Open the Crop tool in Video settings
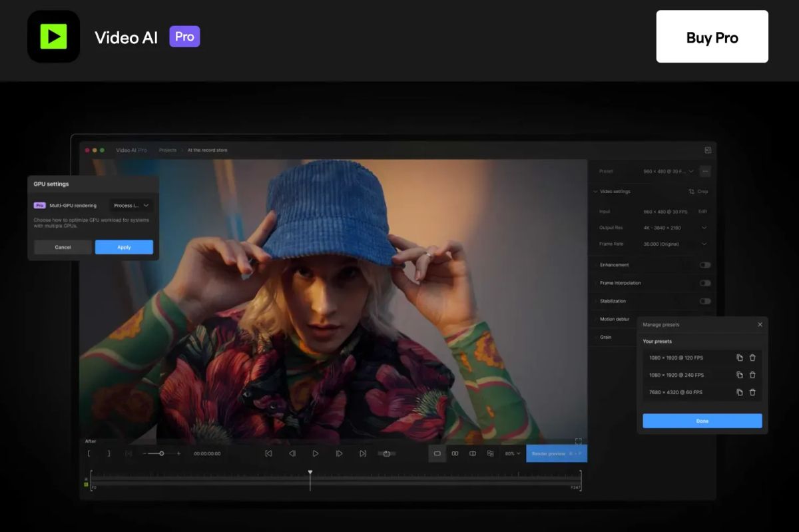 (x=698, y=191)
